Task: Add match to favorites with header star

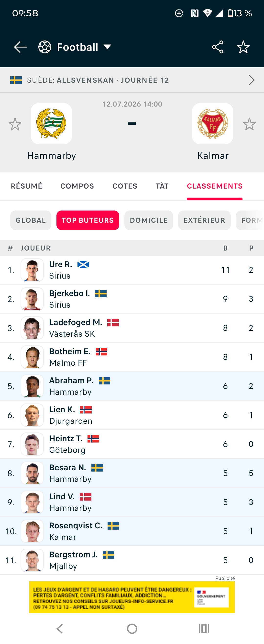Action: [x=243, y=47]
